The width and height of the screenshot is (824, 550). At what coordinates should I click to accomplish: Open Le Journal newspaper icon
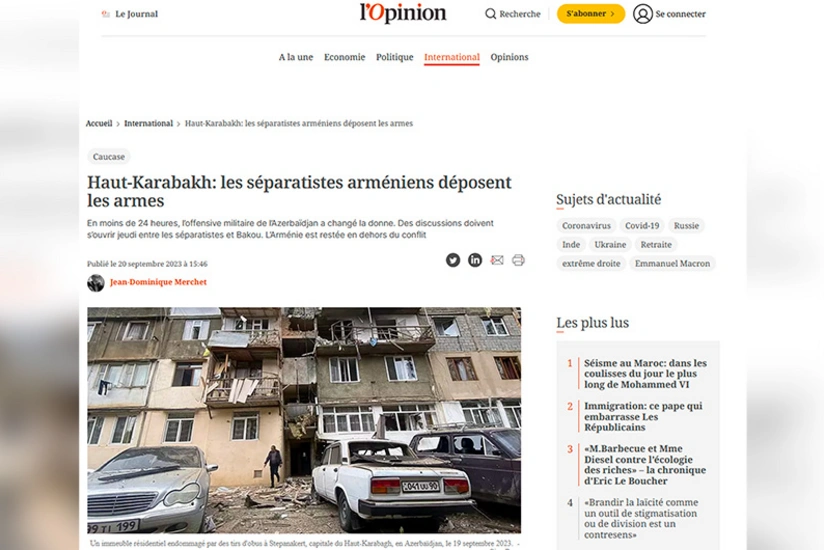(106, 14)
